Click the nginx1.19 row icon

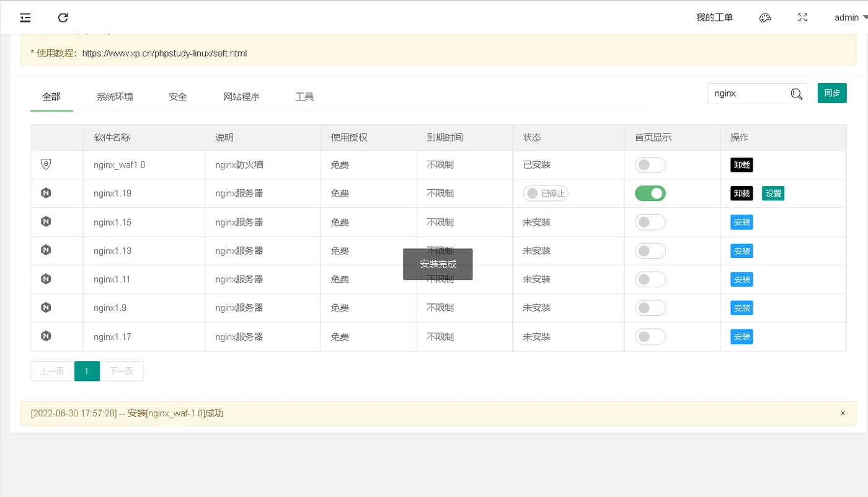click(x=46, y=193)
